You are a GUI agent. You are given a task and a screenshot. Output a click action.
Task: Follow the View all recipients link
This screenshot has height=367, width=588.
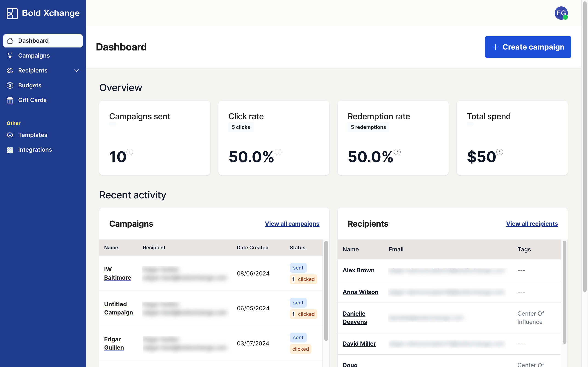tap(532, 224)
